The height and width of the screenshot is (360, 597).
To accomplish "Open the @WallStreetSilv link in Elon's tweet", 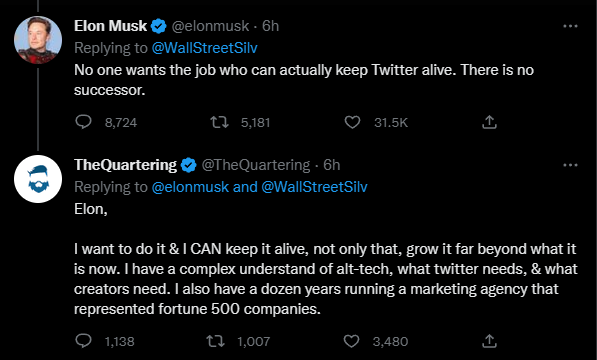I will click(204, 48).
